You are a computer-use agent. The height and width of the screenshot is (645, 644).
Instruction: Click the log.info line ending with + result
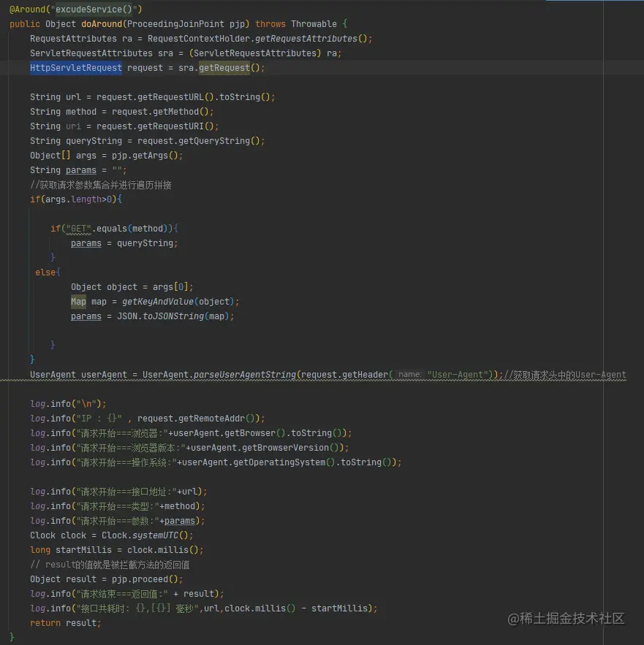click(126, 594)
